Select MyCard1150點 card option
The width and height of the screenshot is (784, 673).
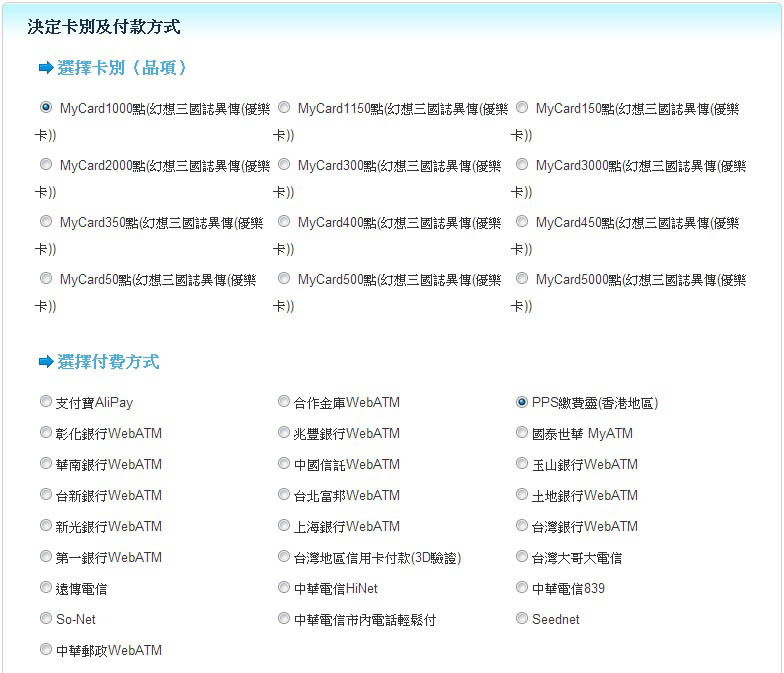click(x=284, y=108)
